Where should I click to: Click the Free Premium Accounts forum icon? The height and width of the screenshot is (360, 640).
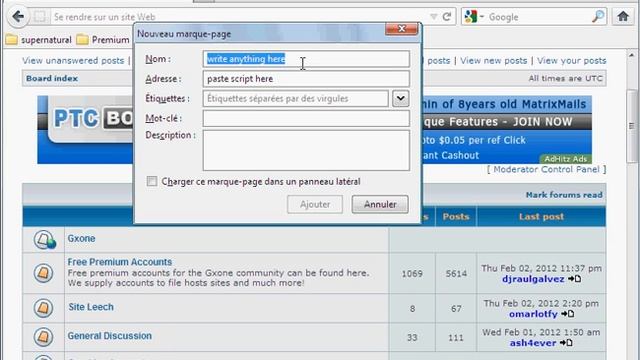(43, 273)
